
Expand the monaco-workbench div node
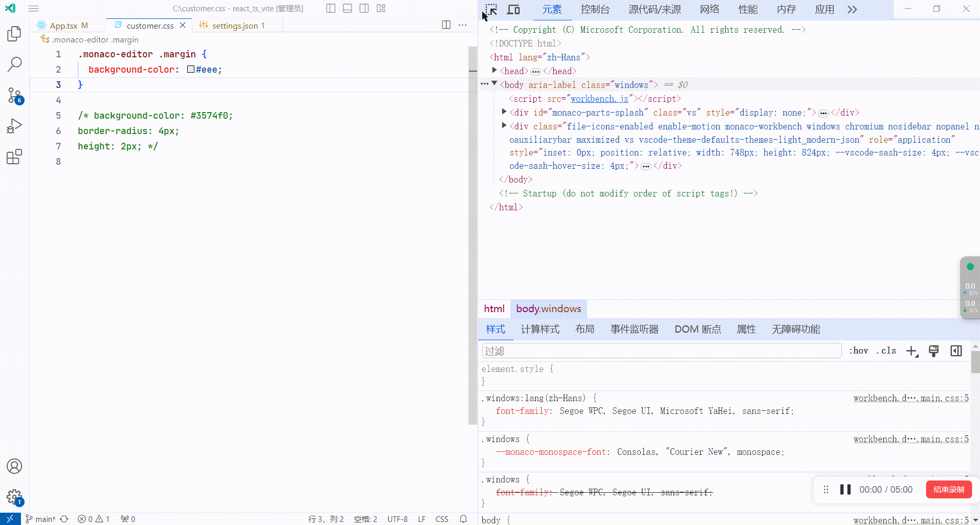tap(504, 125)
